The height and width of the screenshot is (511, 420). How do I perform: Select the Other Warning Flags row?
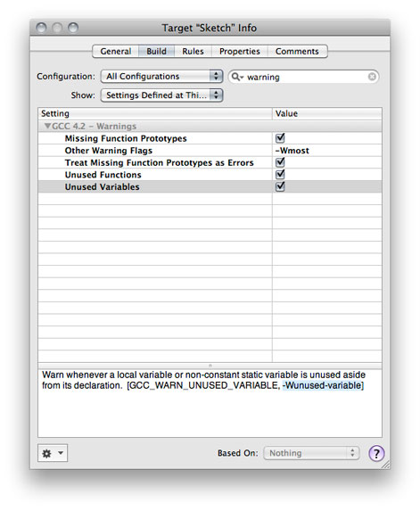pyautogui.click(x=210, y=150)
